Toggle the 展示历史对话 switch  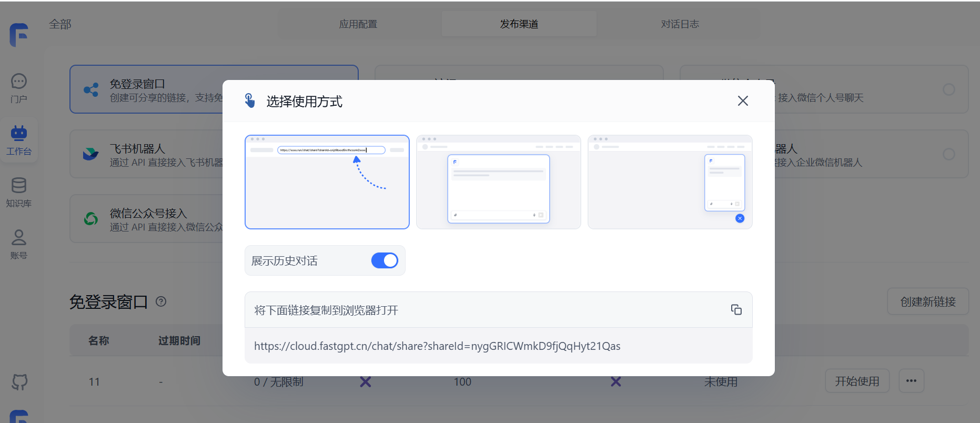(x=385, y=260)
